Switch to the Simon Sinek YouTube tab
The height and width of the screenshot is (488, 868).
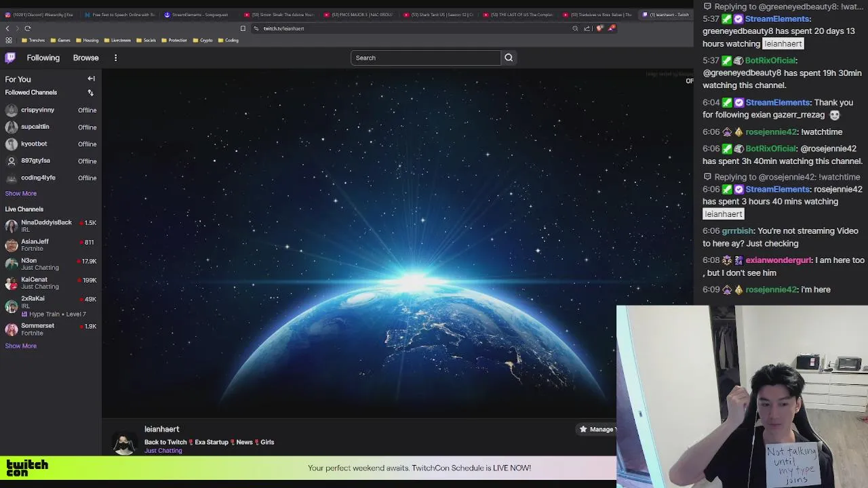pos(279,14)
